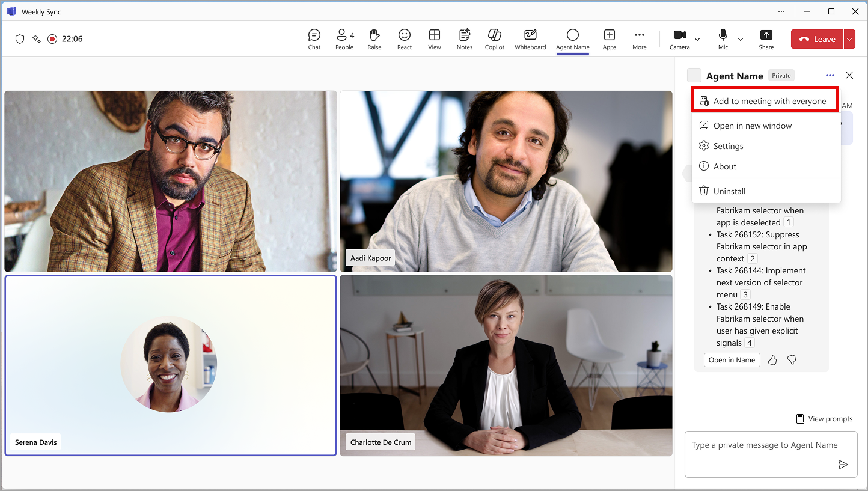Click View prompts link
Image resolution: width=868 pixels, height=491 pixels.
pos(824,419)
